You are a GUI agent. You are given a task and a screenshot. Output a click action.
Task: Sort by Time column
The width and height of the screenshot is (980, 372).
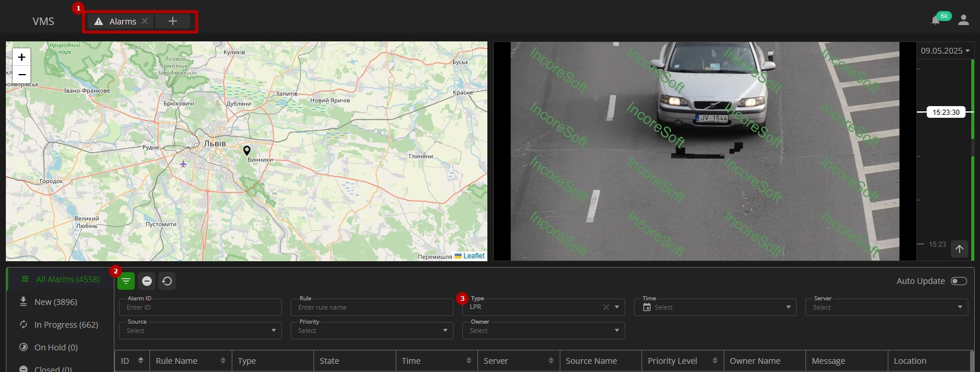click(x=469, y=361)
